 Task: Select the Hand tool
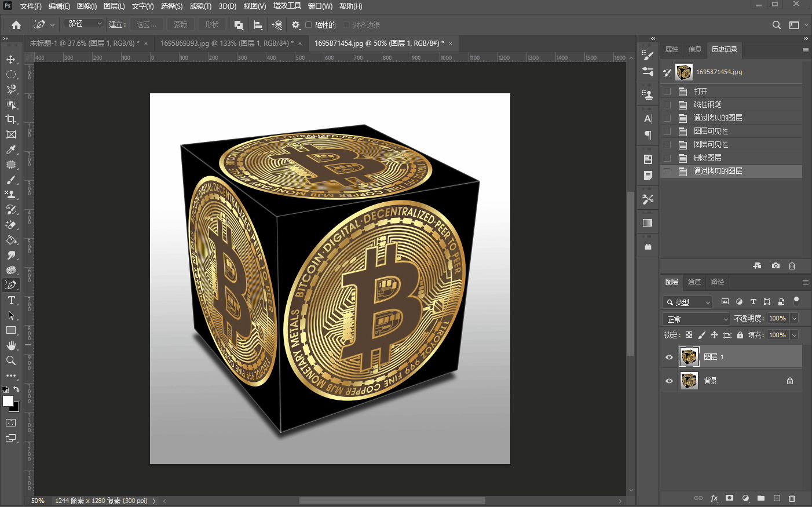coord(11,345)
